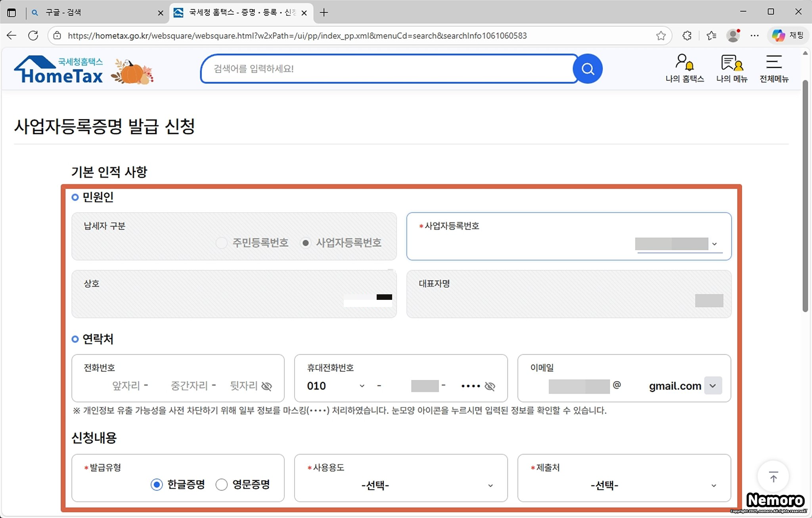Toggle phone number visibility eye icon

pyautogui.click(x=267, y=386)
